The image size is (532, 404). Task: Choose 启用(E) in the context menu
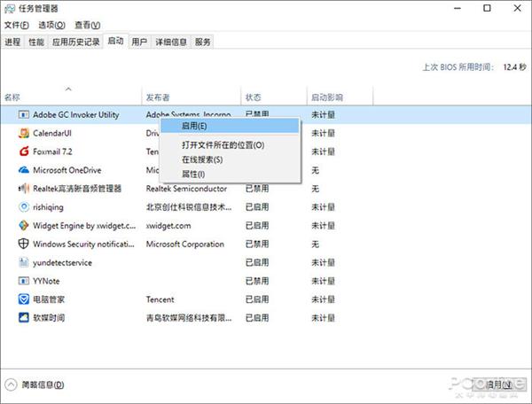click(230, 126)
